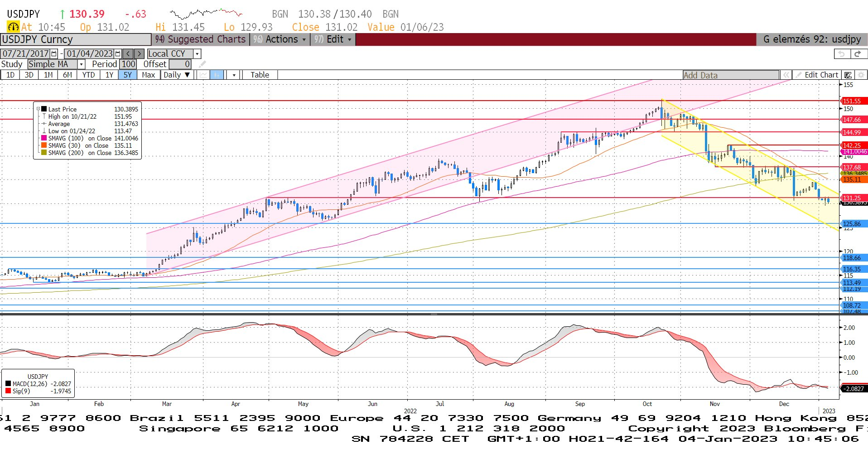Click the Table view button

pyautogui.click(x=260, y=75)
